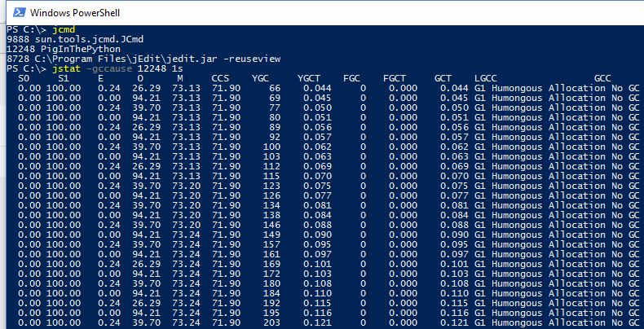Click the PowerShell icon in the title bar

click(x=19, y=13)
